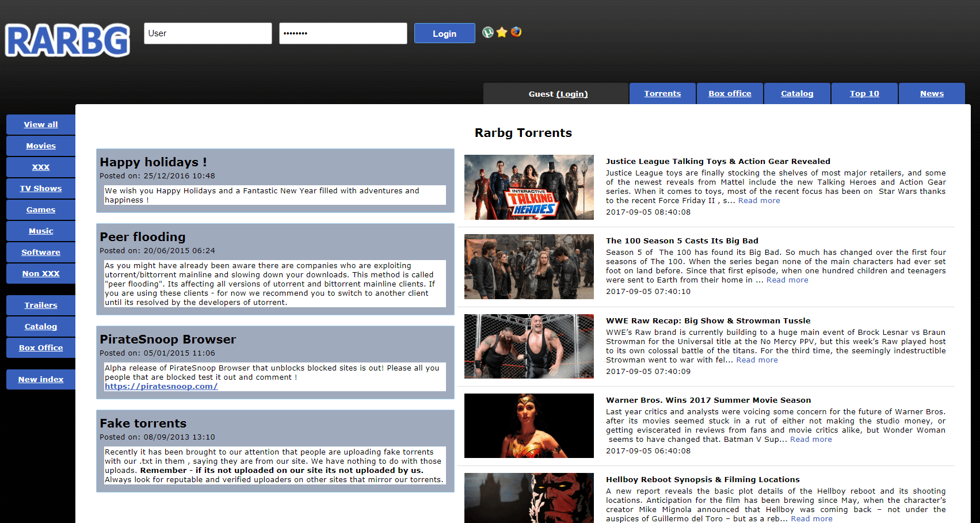Select Movies in the left sidebar
Screen dimensions: 980x523
pos(41,146)
